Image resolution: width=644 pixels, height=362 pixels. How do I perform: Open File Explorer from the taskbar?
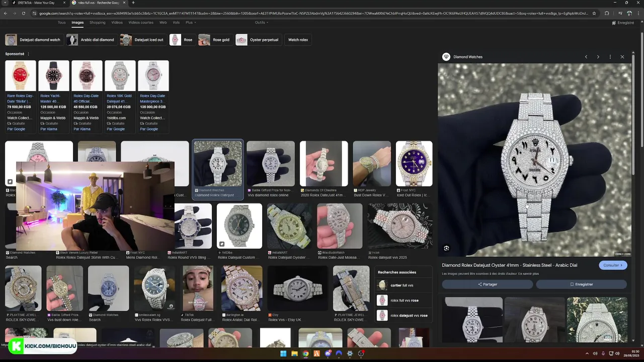click(x=294, y=353)
